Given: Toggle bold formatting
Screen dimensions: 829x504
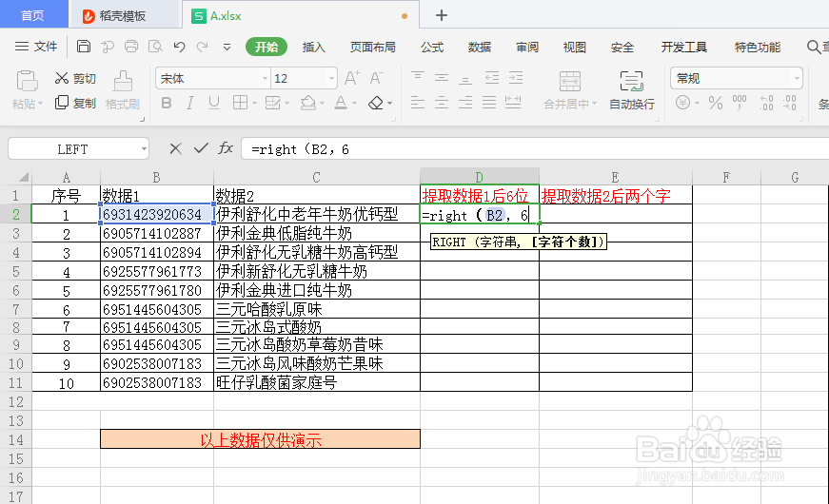Looking at the screenshot, I should coord(166,103).
